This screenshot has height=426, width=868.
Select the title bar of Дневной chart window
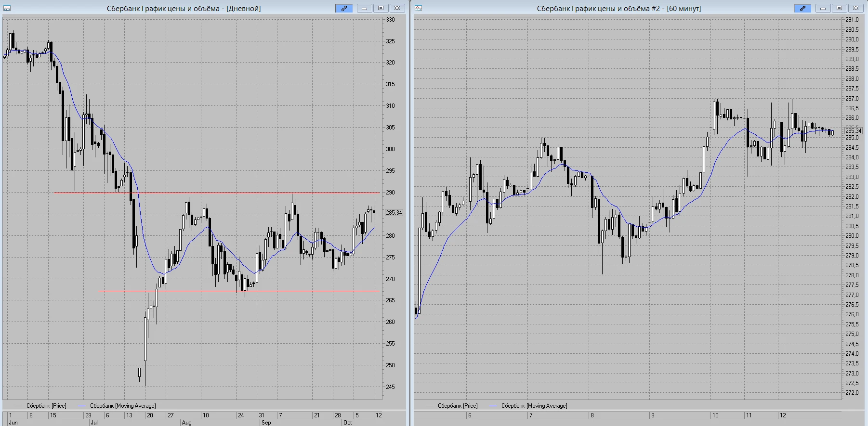(x=184, y=8)
